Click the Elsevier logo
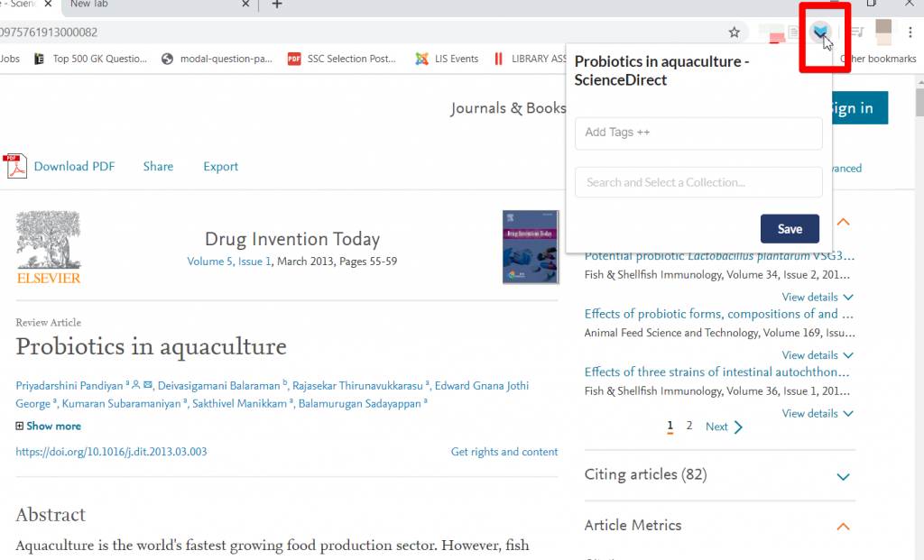Viewport: 924px width, 560px height. pyautogui.click(x=49, y=247)
